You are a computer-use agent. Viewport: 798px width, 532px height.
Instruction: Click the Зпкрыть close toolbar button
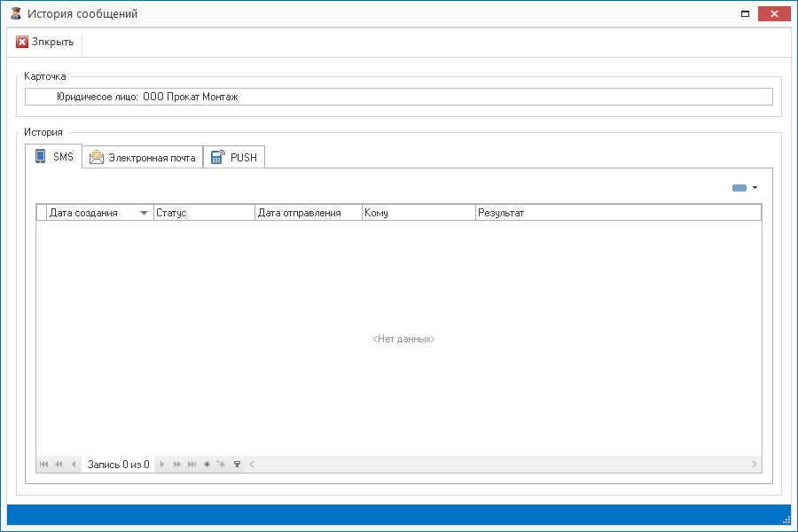coord(45,42)
